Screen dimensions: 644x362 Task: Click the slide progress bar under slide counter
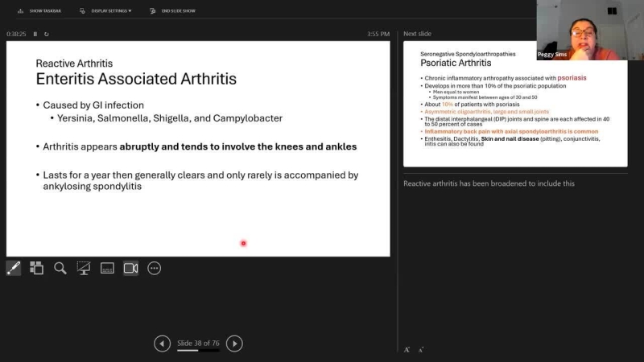point(198,351)
